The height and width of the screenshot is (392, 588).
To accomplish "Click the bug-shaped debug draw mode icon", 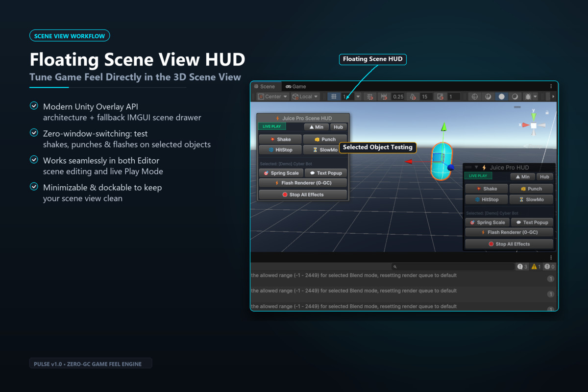I will tap(528, 97).
